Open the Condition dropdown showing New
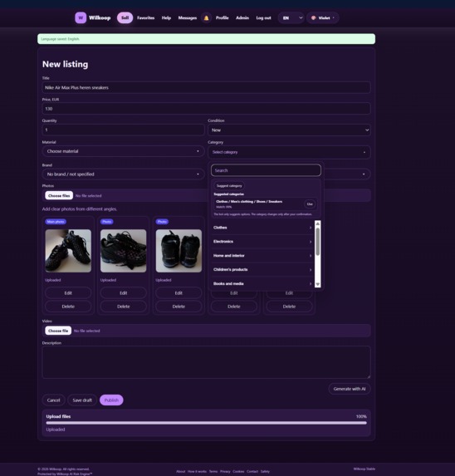The image size is (455, 476). [x=289, y=130]
